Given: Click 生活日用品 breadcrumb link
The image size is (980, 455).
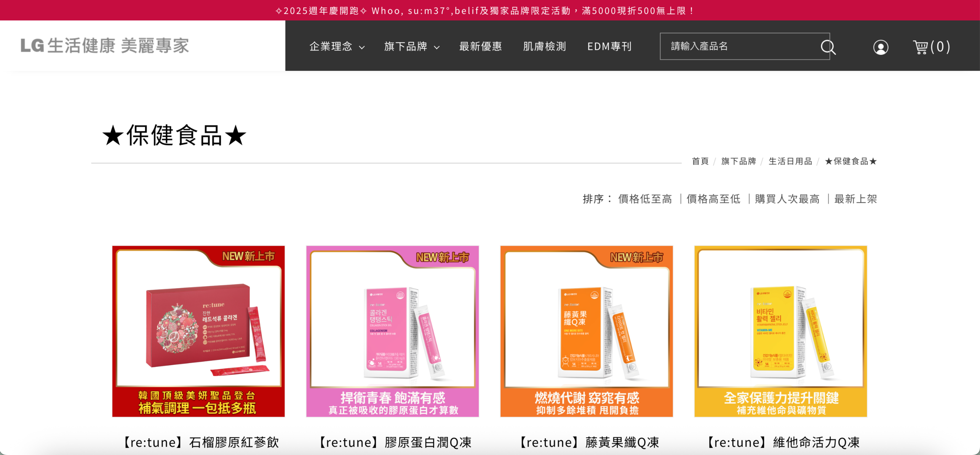Looking at the screenshot, I should (790, 161).
